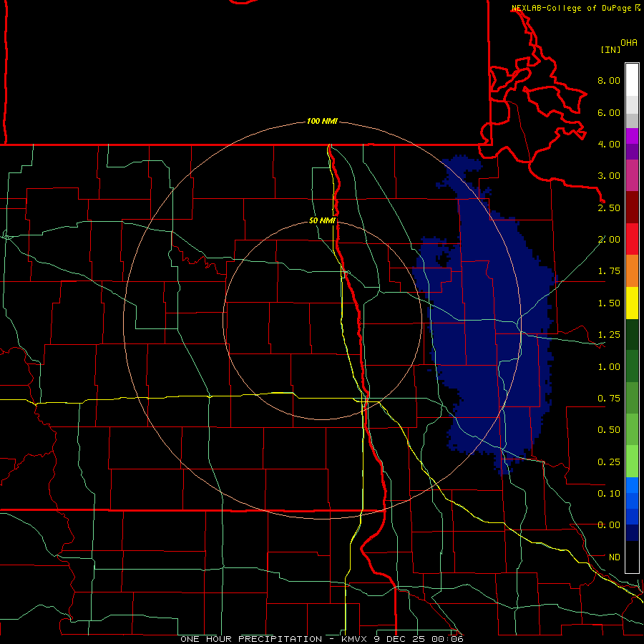Click the 1.75 legend value
Image resolution: width=644 pixels, height=644 pixels.
click(x=609, y=271)
